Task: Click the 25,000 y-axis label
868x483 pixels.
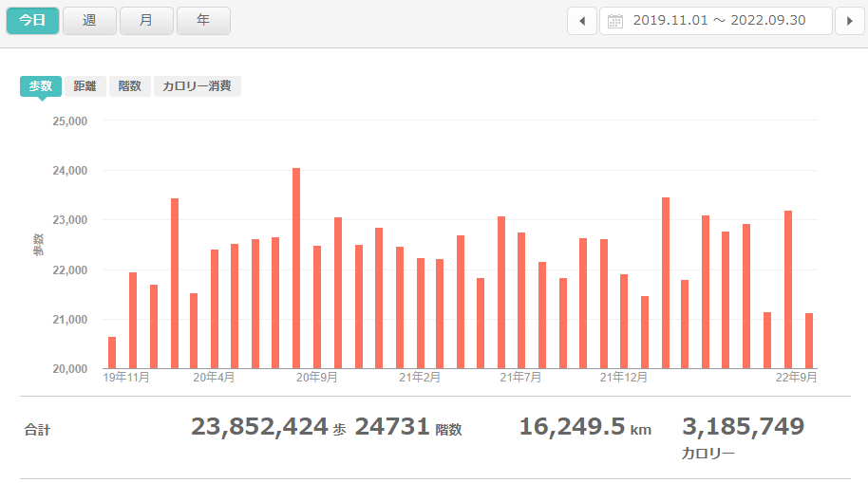Action: click(69, 121)
